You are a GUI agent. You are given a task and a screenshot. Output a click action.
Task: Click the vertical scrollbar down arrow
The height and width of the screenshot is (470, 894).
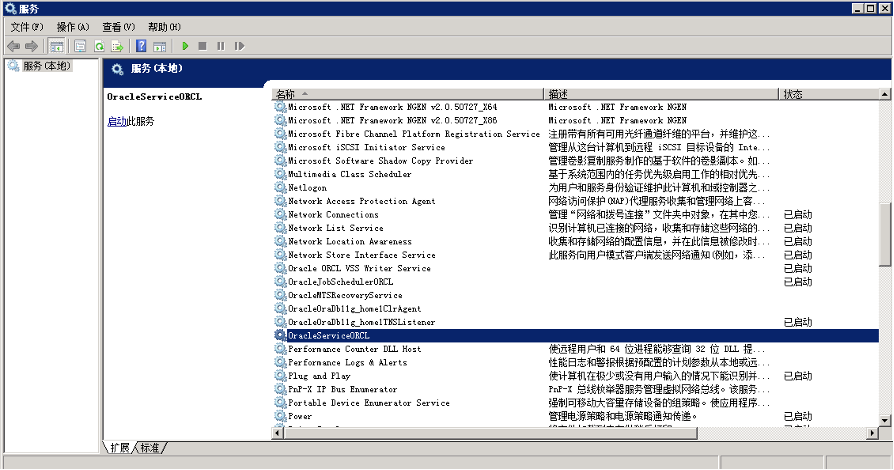coord(884,421)
